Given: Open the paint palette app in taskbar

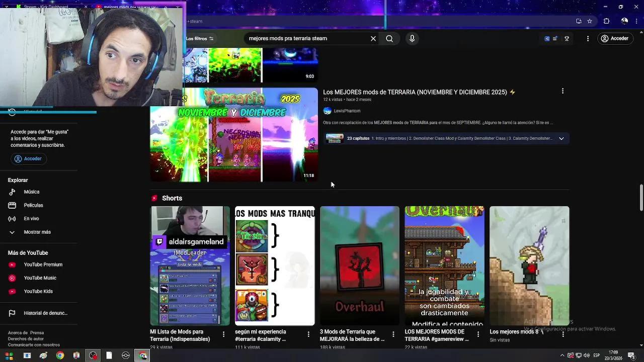Looking at the screenshot, I should coord(43,355).
